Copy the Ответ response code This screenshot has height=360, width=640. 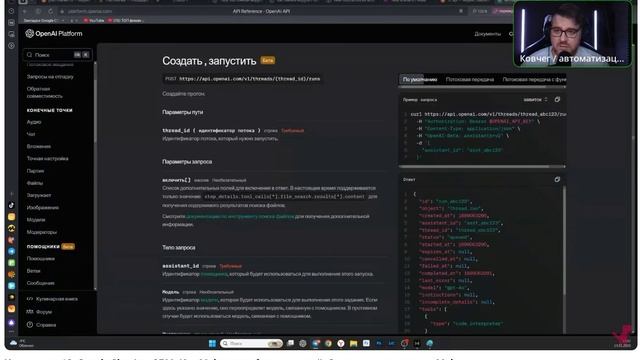[557, 179]
